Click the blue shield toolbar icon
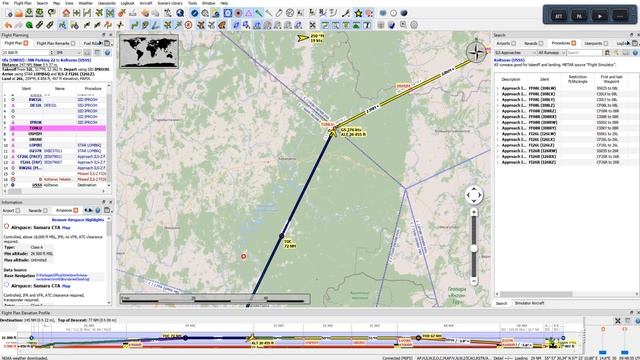640x360 pixels. (392, 25)
